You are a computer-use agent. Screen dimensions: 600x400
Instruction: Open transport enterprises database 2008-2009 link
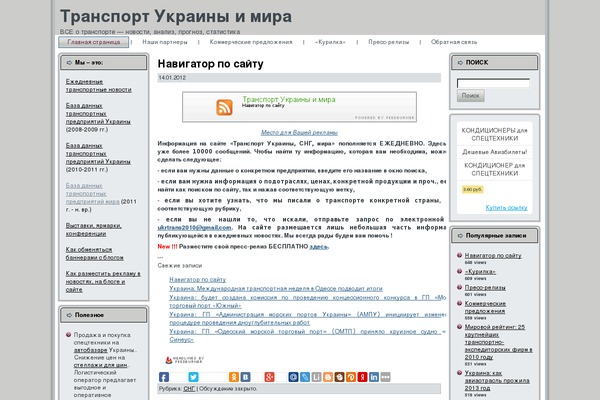(98, 113)
